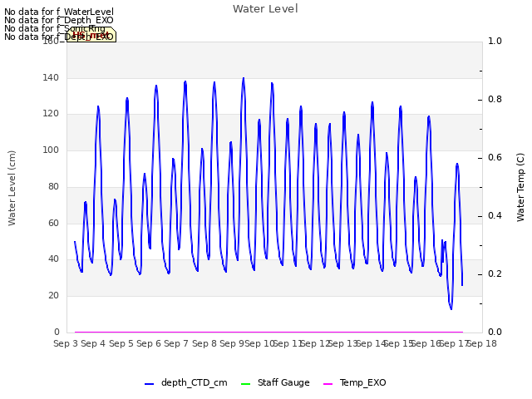Click the 140 tick on left axis
This screenshot has width=532, height=399.
tap(51, 77)
